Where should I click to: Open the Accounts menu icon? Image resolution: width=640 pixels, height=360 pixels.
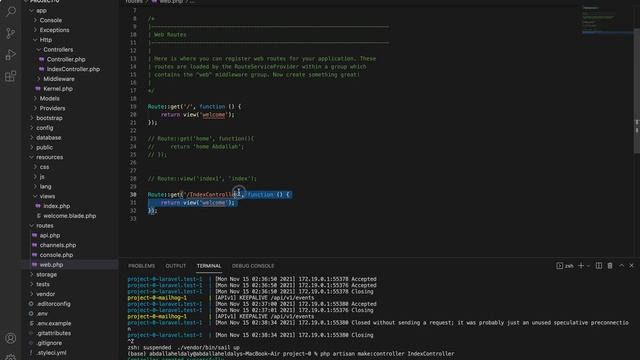(11, 338)
